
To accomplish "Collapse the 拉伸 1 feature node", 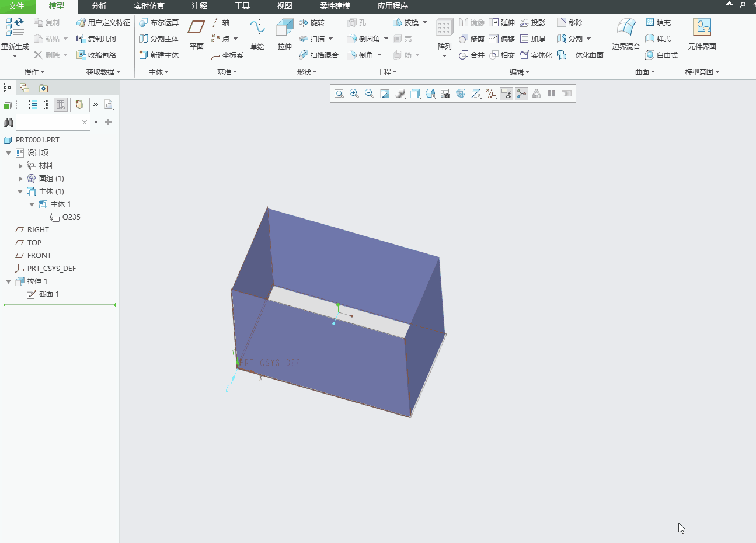I will (9, 281).
